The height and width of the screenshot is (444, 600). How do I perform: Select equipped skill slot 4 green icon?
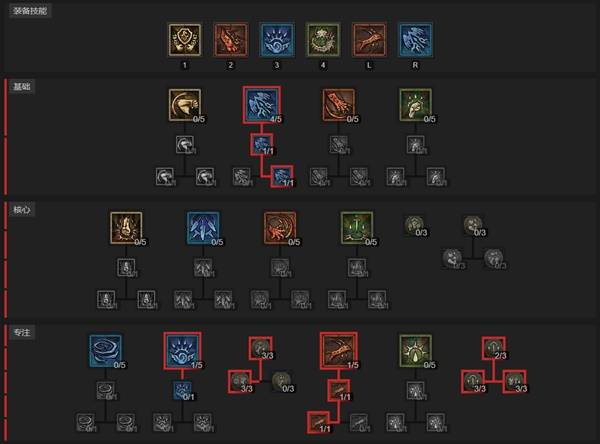[323, 40]
